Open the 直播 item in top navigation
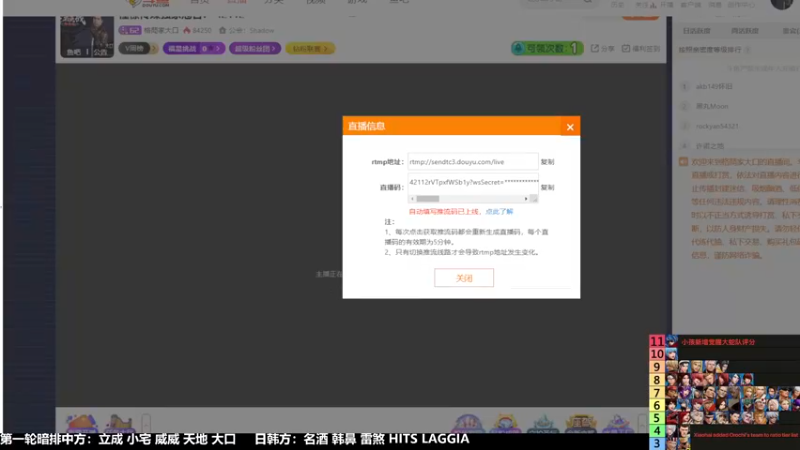The image size is (800, 450). [x=237, y=2]
